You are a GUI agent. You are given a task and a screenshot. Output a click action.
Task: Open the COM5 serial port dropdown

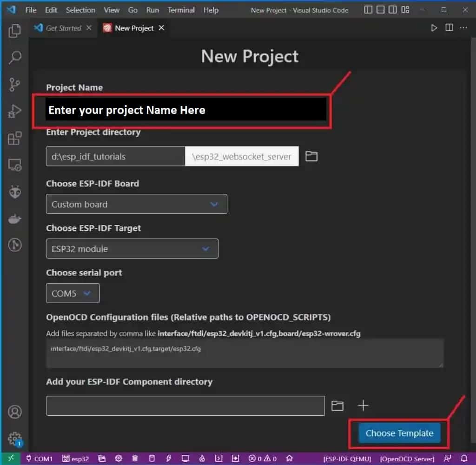point(73,293)
